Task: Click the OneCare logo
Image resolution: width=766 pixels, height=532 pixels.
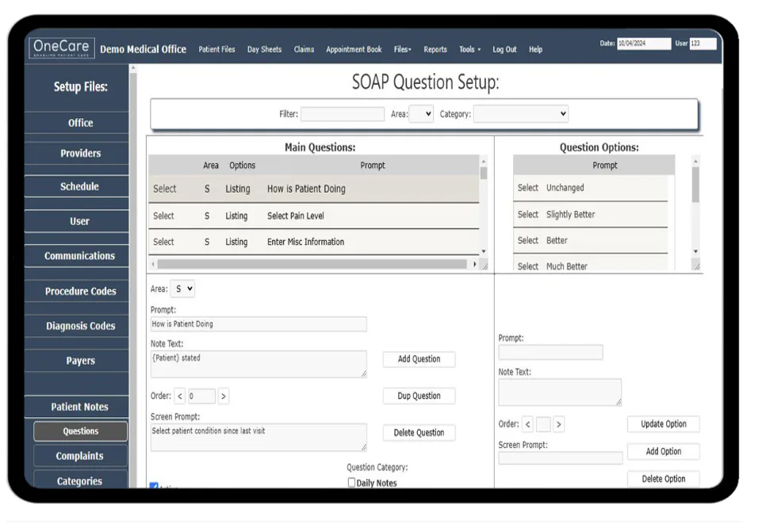Action: tap(62, 48)
